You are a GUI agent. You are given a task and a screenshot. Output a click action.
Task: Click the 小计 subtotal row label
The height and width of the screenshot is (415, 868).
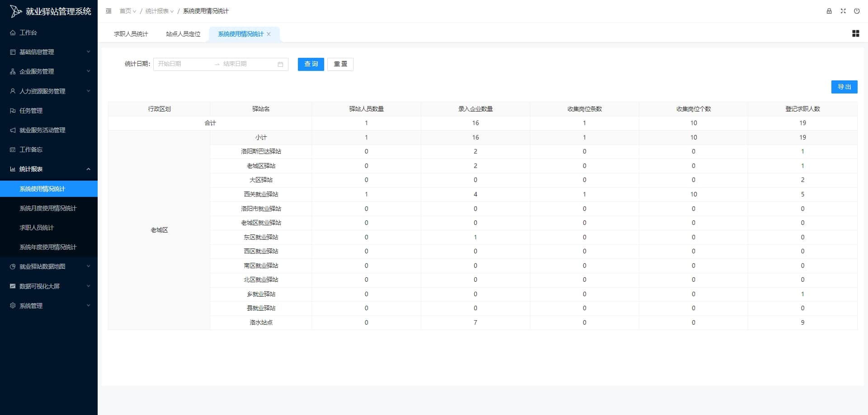click(261, 137)
